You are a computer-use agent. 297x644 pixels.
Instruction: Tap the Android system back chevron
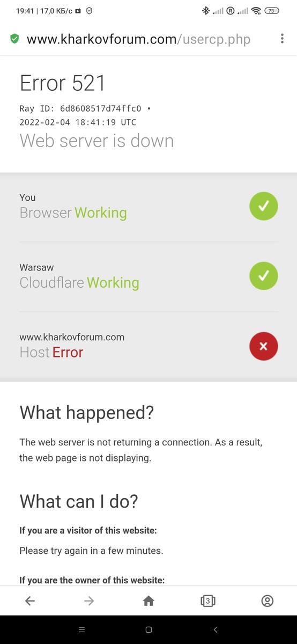[x=216, y=630]
